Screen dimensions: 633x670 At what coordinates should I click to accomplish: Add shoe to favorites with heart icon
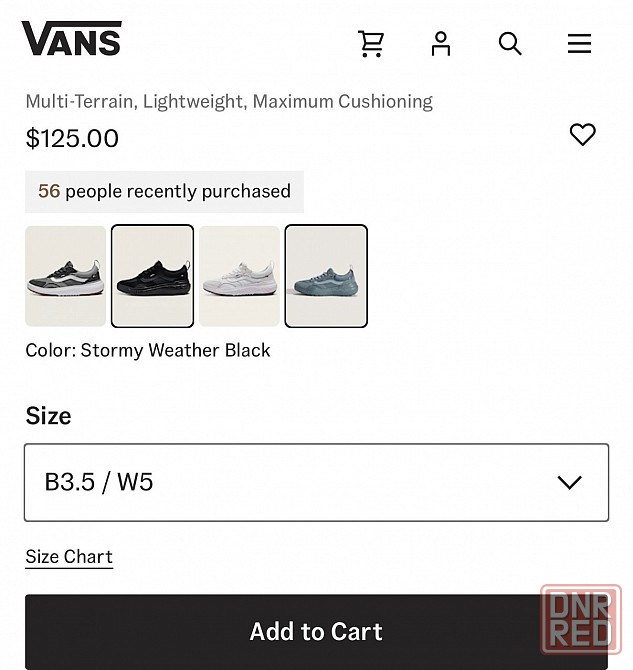582,135
